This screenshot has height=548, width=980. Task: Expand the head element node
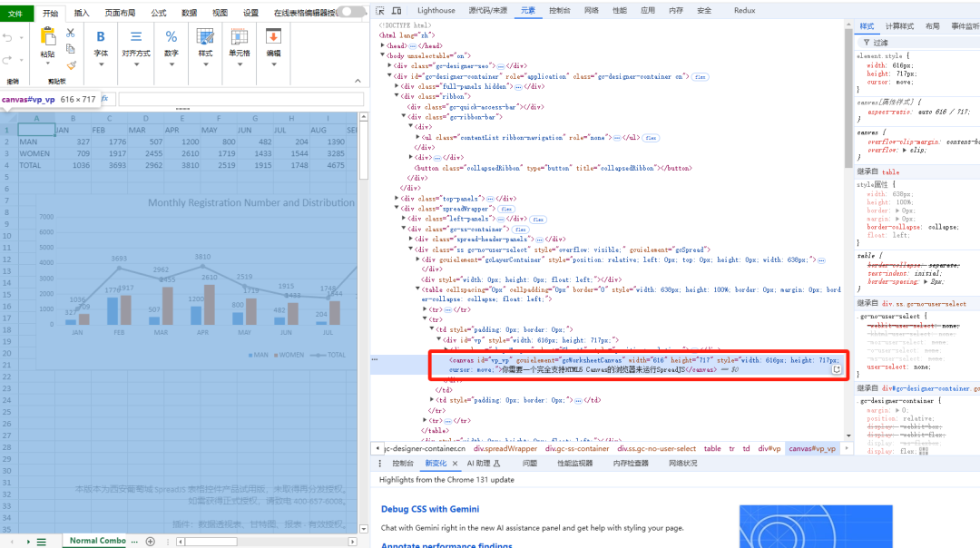click(383, 45)
